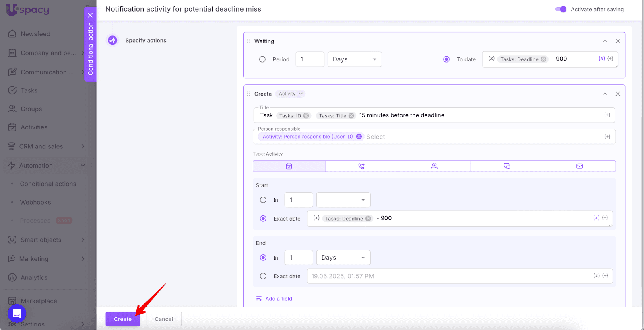Select the email envelope activity type icon
The height and width of the screenshot is (330, 644).
(579, 166)
